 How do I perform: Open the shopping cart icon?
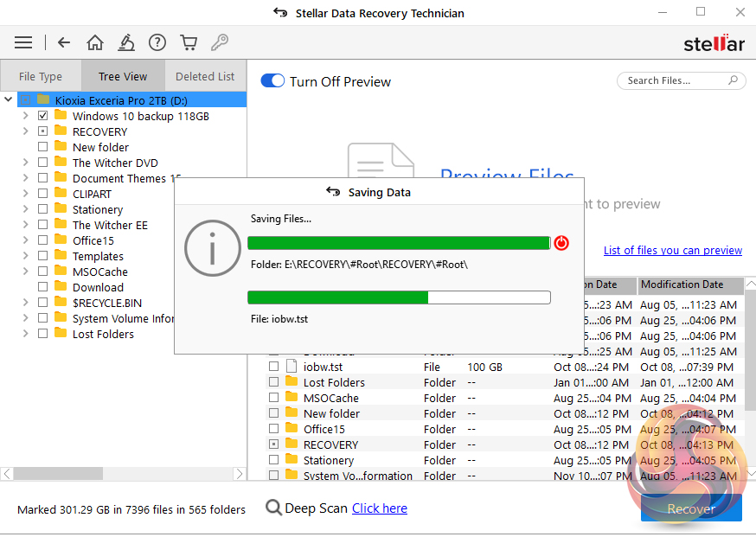point(189,42)
